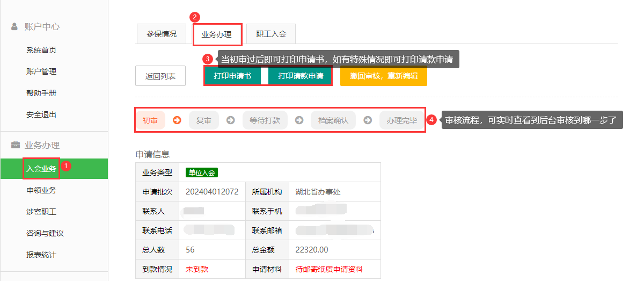Click the 打印申请书 button
The image size is (644, 281).
[232, 76]
